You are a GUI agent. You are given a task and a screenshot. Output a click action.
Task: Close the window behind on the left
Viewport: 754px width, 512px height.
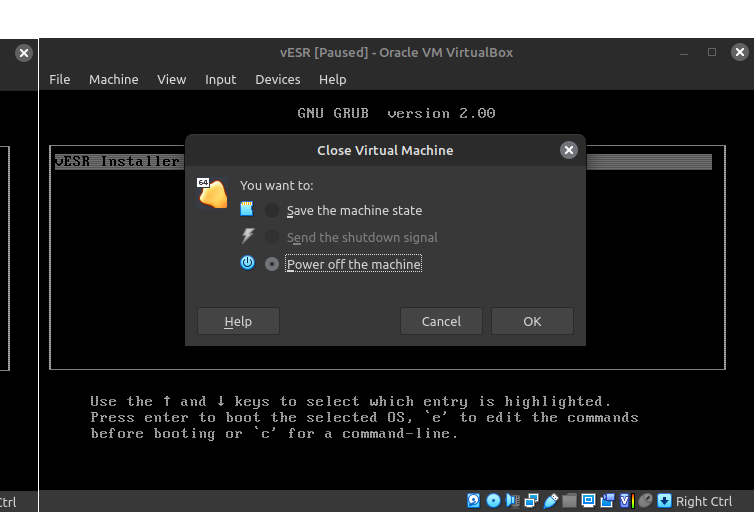click(24, 52)
